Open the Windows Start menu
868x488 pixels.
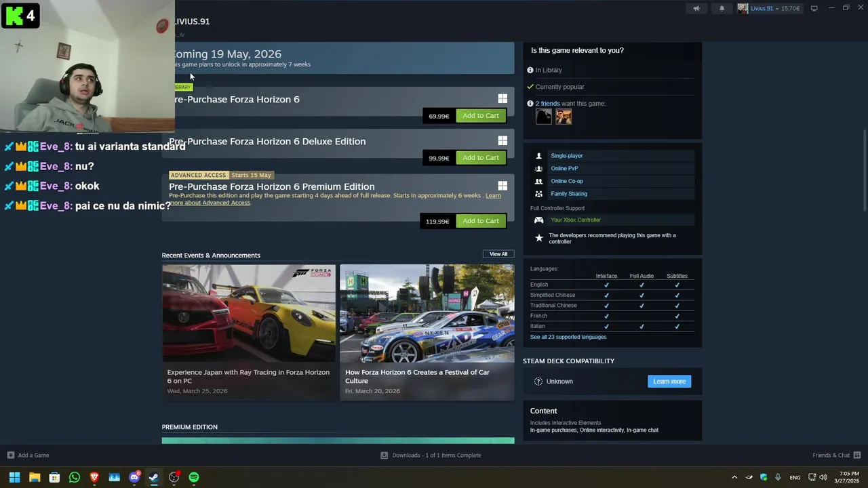point(14,477)
